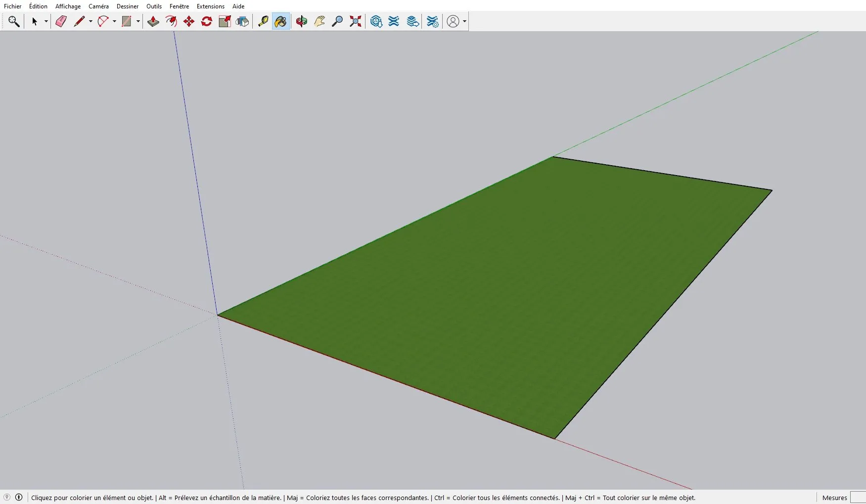This screenshot has width=866, height=504.
Task: Expand the Line tool dropdown arrow
Action: tap(91, 21)
